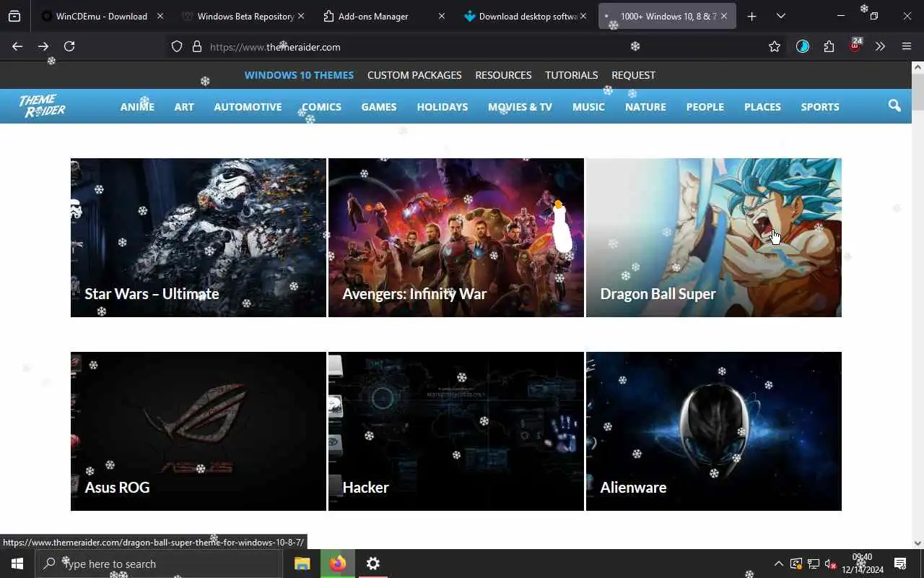
Task: Browse the Music category
Action: coord(588,107)
